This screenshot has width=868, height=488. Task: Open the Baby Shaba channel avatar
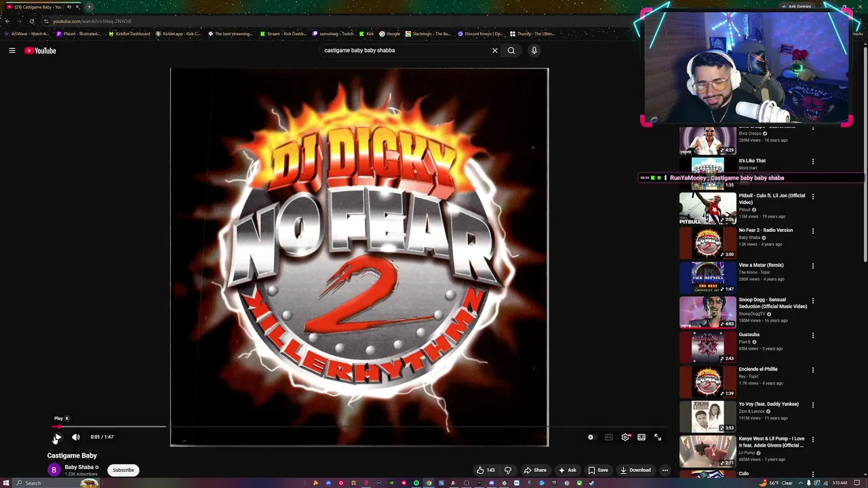coord(54,470)
